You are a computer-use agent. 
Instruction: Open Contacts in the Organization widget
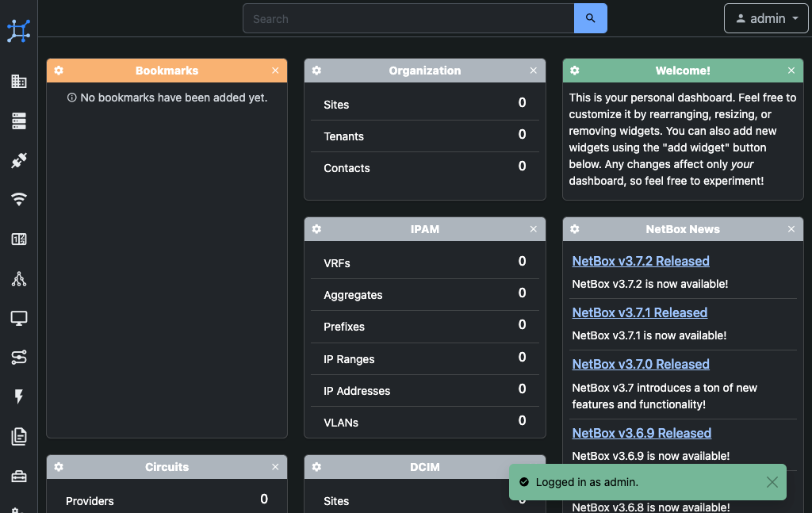425,168
